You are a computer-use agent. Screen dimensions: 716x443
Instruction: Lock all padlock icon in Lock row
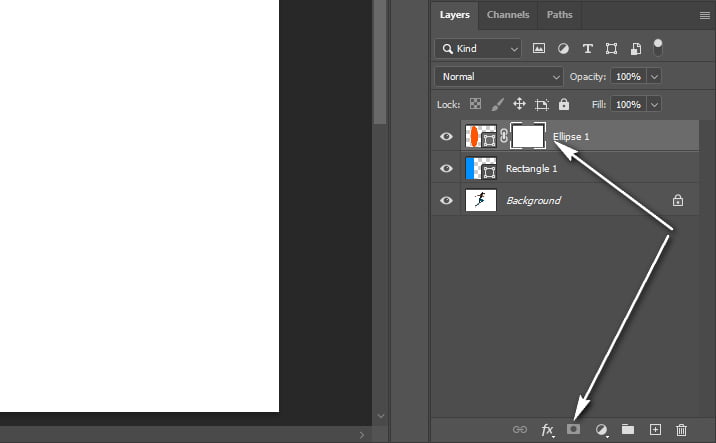pos(564,104)
